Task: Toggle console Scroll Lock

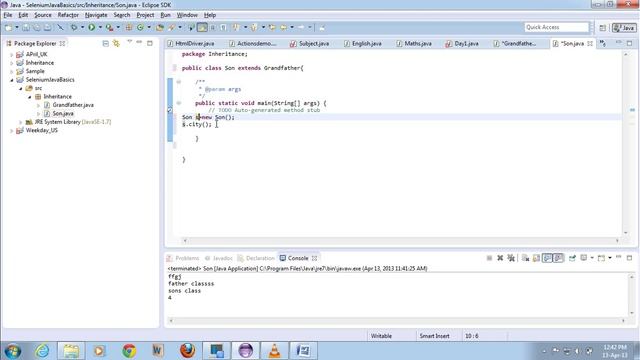Action: point(536,258)
